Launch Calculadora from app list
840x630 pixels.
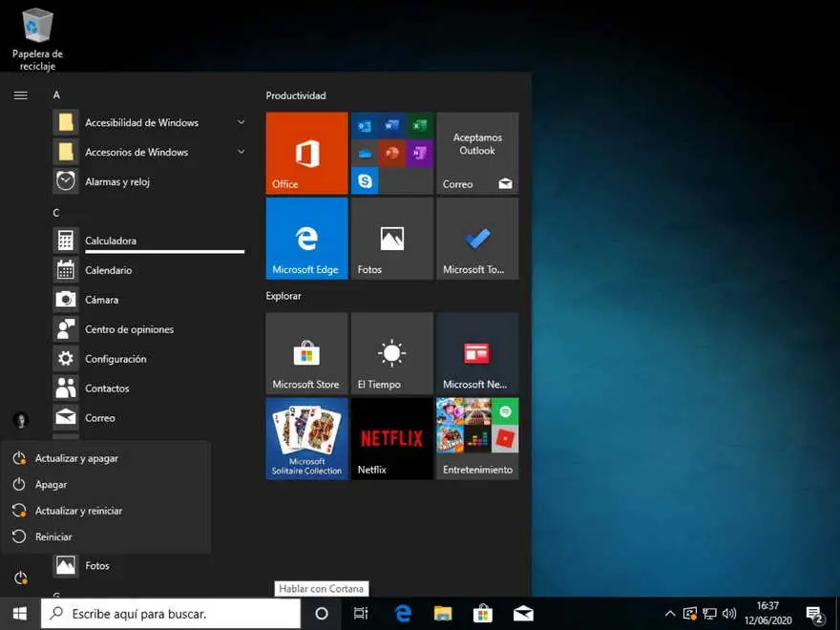[x=150, y=241]
